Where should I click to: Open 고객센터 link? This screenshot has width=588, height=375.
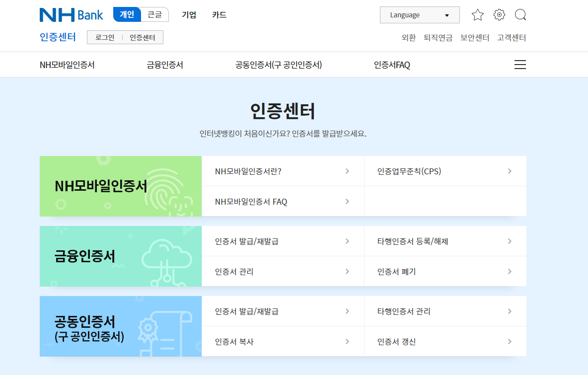pos(512,38)
